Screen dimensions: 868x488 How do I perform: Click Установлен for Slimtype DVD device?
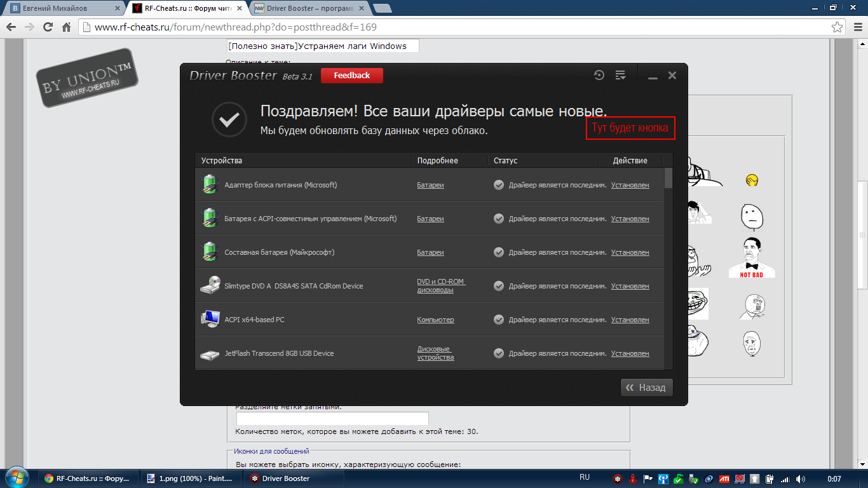(x=630, y=286)
